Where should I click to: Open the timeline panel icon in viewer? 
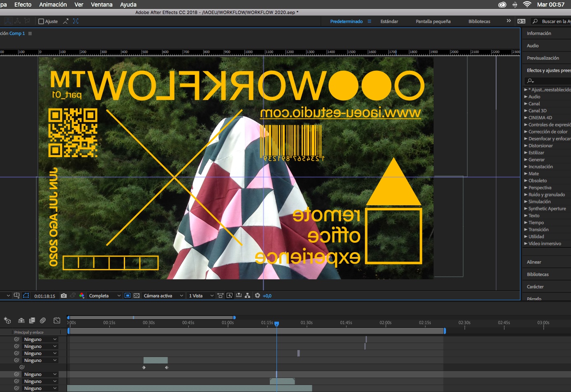[239, 295]
